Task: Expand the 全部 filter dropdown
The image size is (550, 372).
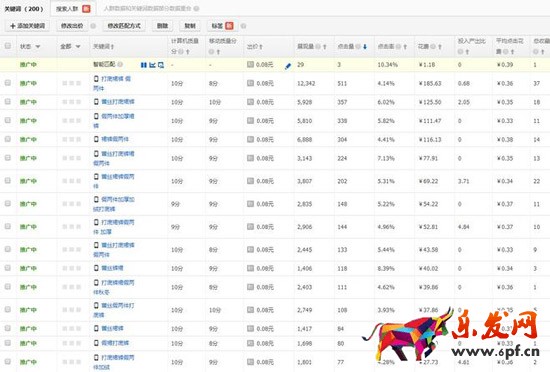Action: click(71, 46)
